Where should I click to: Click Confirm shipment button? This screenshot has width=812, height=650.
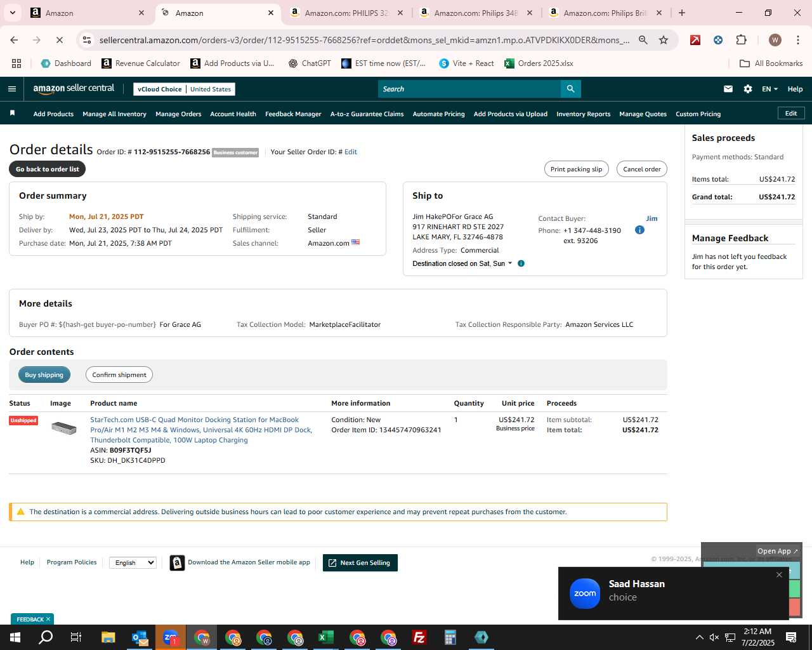119,375
